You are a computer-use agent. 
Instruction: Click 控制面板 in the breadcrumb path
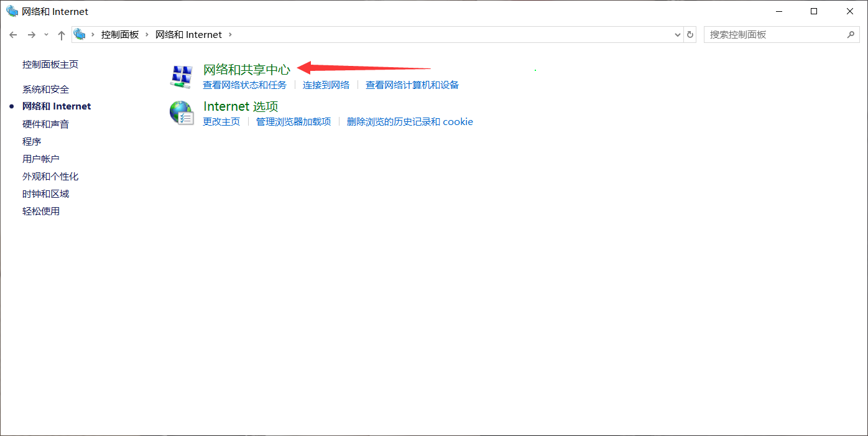click(x=120, y=34)
